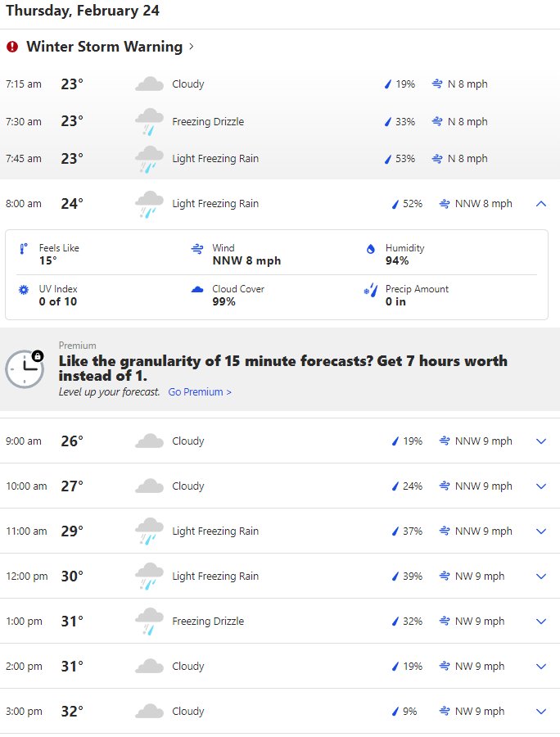Expand the 11:00 am forecast details
Image resolution: width=560 pixels, height=737 pixels.
540,531
